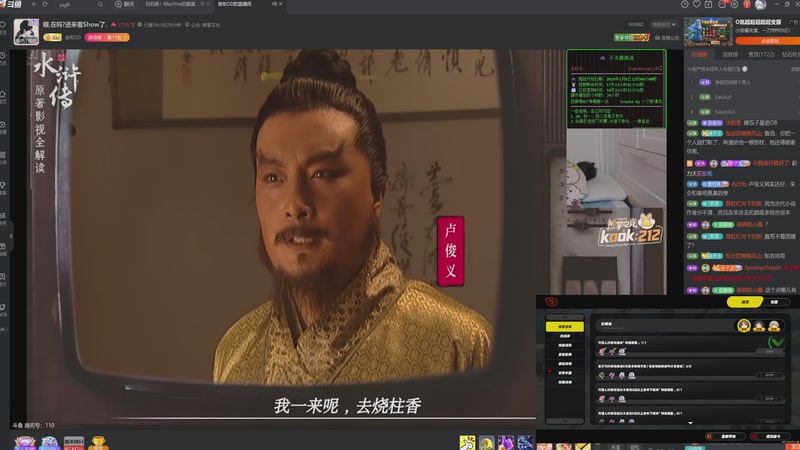The height and width of the screenshot is (450, 800).
Task: Open the game advertisement thumbnail
Action: coord(708,31)
